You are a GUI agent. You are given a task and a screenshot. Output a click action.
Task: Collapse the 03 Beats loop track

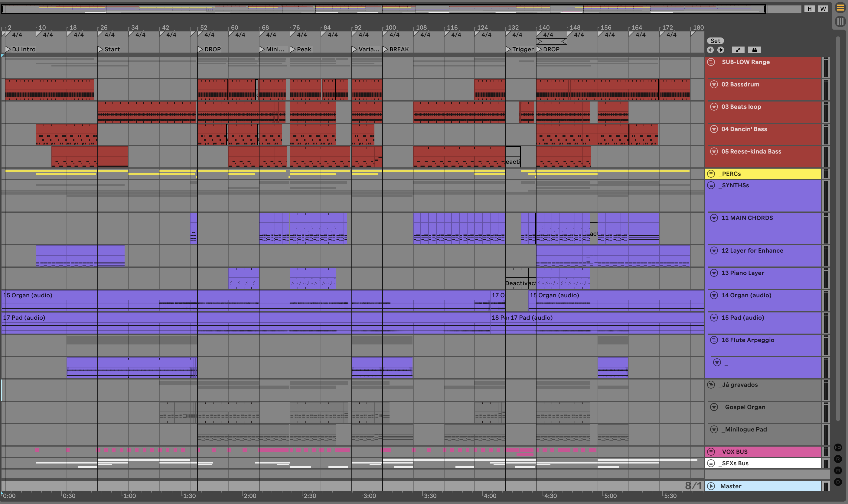pyautogui.click(x=714, y=107)
